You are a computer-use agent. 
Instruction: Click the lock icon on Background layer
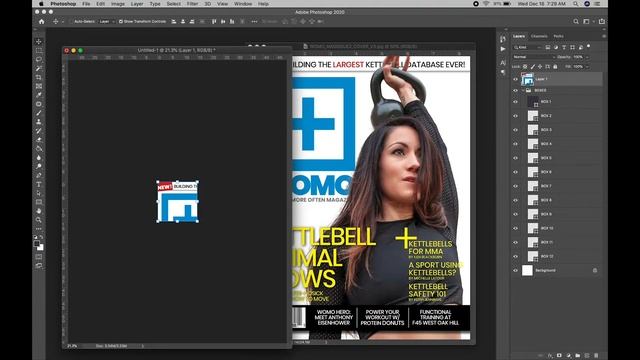[x=595, y=270]
